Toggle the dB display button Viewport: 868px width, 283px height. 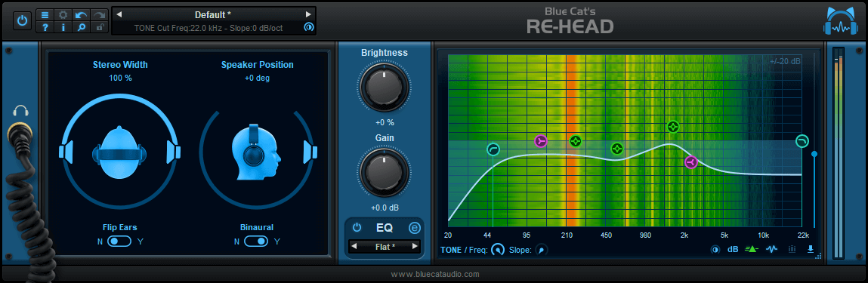click(733, 249)
